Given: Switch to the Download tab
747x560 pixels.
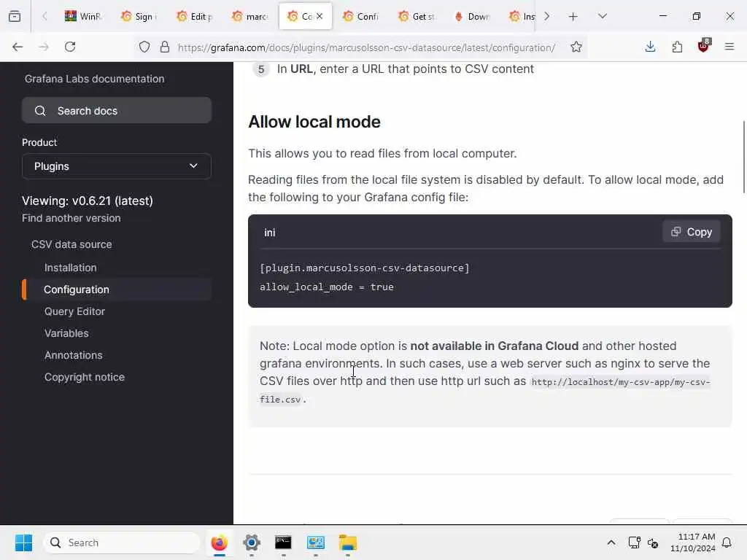Looking at the screenshot, I should pos(472,16).
